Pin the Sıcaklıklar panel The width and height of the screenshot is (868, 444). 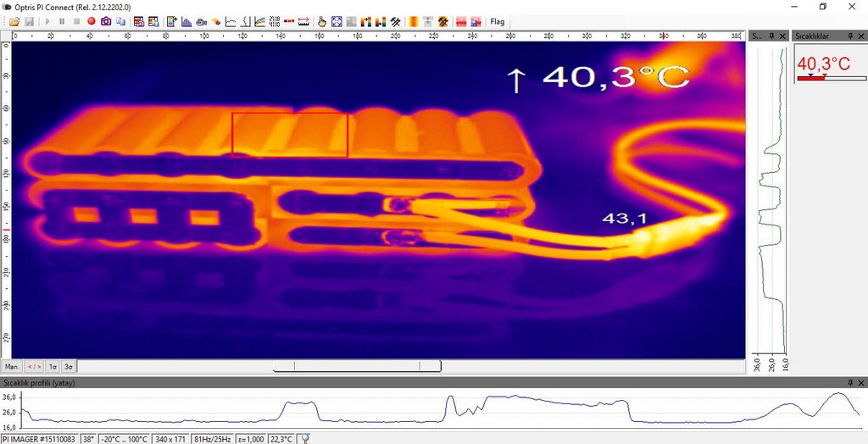(x=850, y=36)
